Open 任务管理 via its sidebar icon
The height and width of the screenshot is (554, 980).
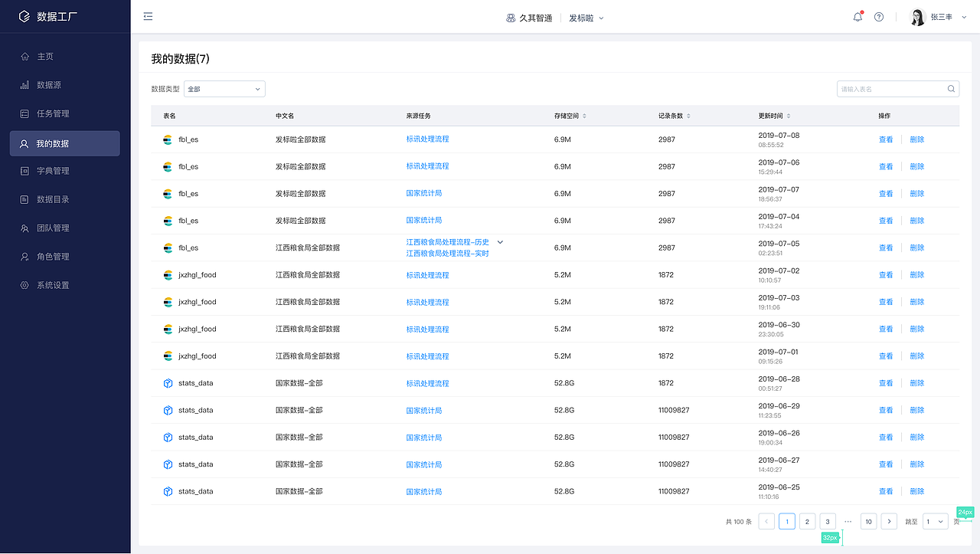[x=31, y=113]
